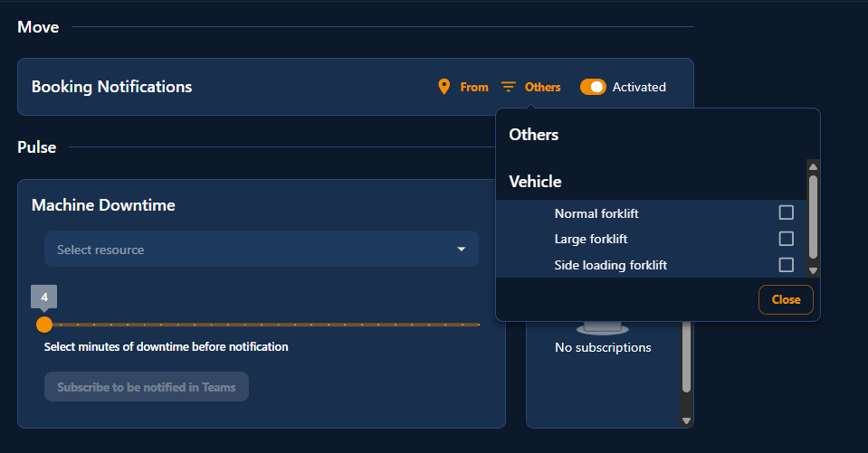Click the caret arrow in the Select resource field

click(x=461, y=250)
